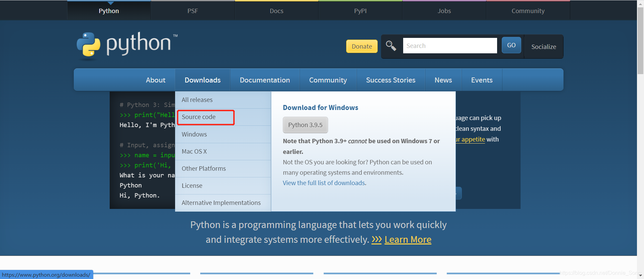Click the Download for Windows heading
This screenshot has height=279, width=644.
click(321, 108)
